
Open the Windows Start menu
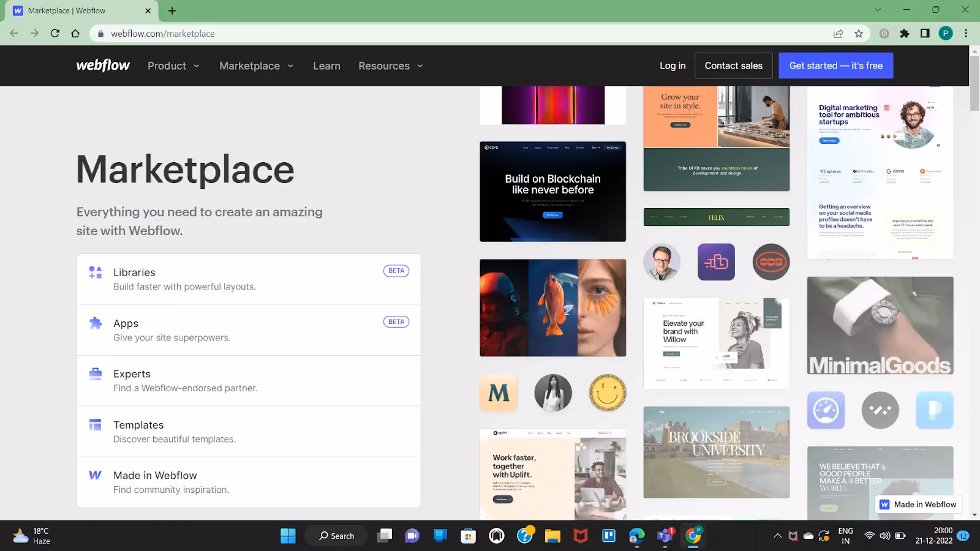pyautogui.click(x=288, y=536)
